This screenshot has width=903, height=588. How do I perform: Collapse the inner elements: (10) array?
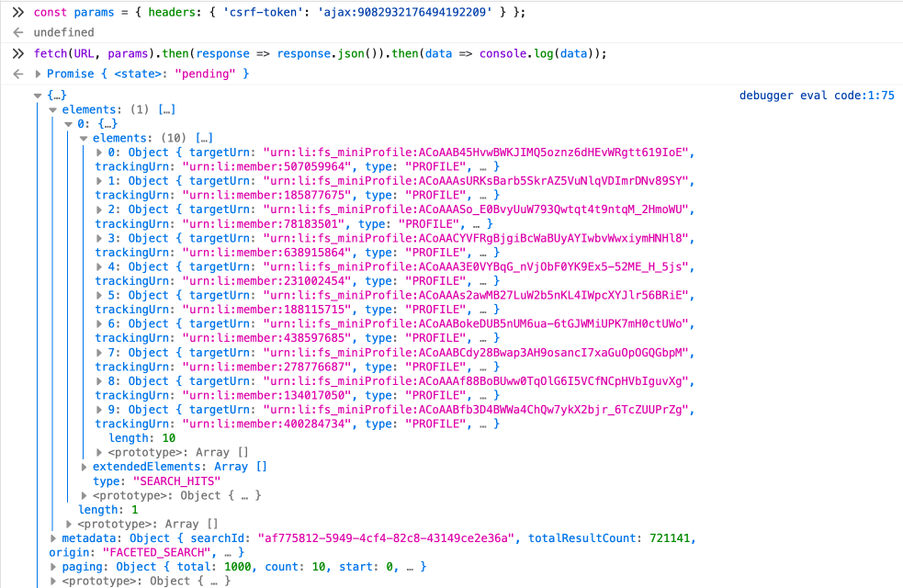coord(84,138)
